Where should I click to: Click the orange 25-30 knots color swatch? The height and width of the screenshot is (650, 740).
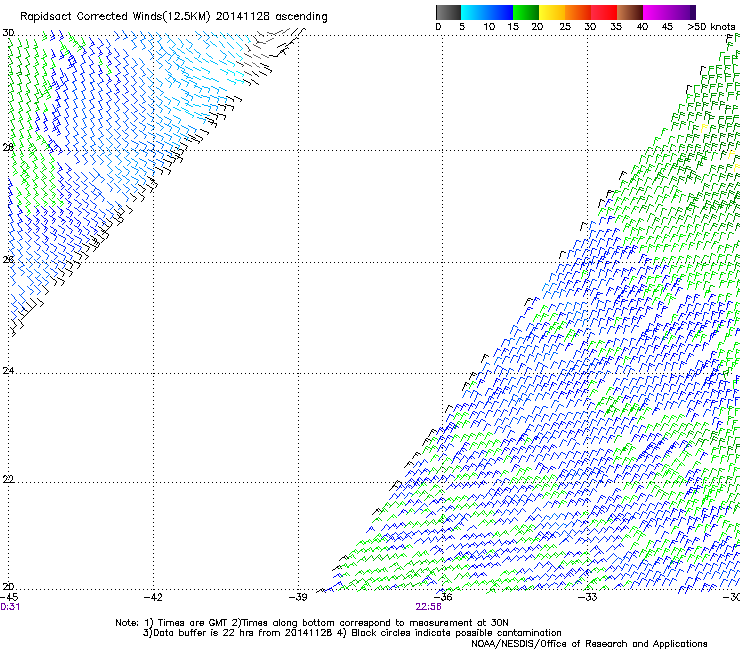pos(578,12)
